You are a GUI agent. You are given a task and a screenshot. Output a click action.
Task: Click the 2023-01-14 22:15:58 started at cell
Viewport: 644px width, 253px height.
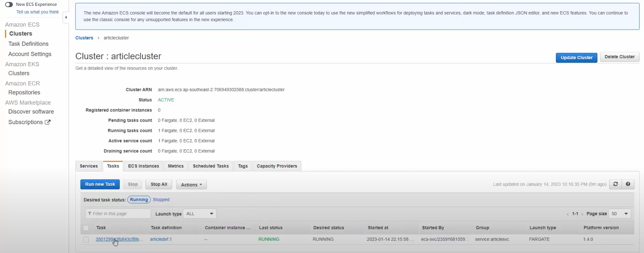[390, 239]
